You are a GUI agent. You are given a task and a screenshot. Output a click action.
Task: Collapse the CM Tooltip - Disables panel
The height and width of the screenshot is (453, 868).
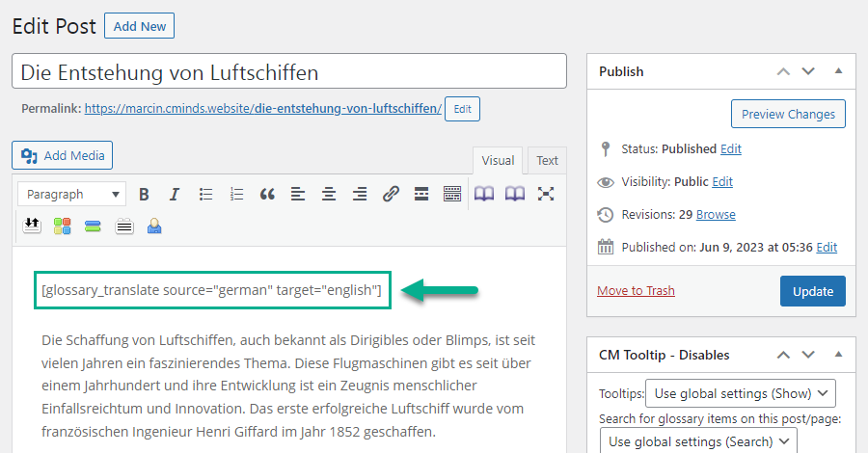point(839,354)
